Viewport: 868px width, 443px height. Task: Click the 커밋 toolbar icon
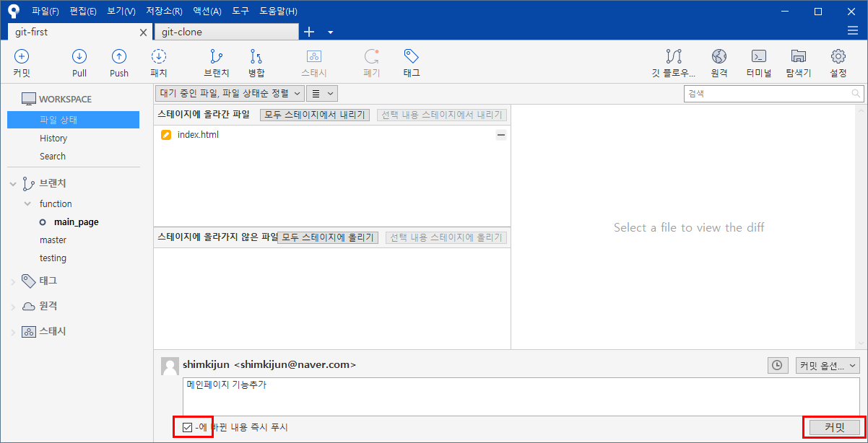[x=22, y=57]
